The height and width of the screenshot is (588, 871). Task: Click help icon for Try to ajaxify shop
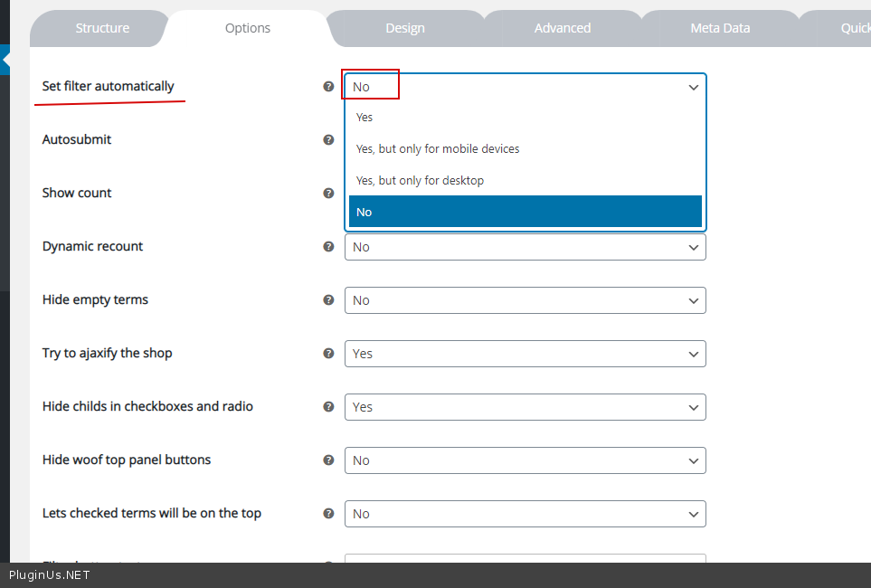(328, 354)
